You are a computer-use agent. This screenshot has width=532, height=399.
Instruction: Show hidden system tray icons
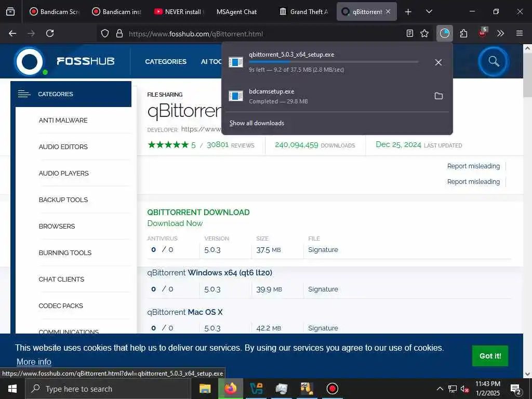pyautogui.click(x=440, y=389)
